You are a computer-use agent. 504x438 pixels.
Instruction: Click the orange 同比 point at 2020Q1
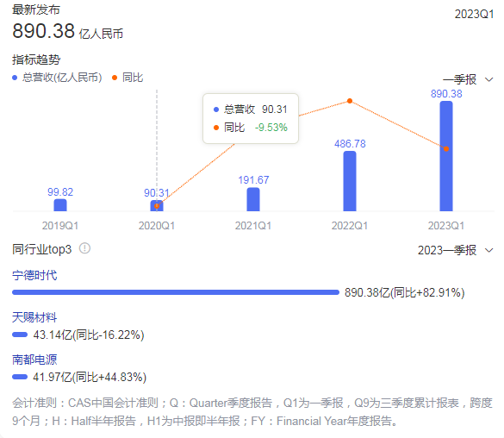point(157,206)
